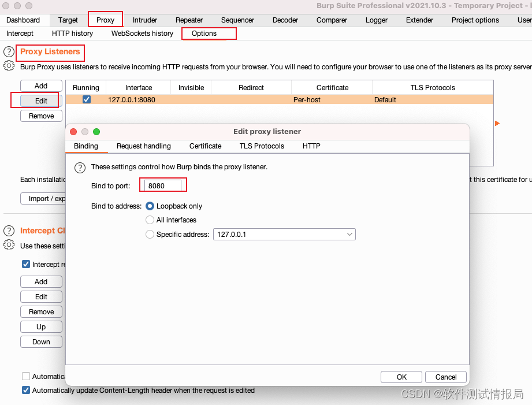Click Default TLS protocols cell in listener row
This screenshot has height=405, width=532.
433,99
